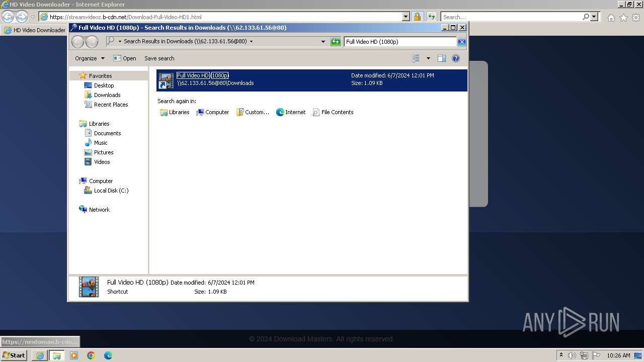The height and width of the screenshot is (362, 644).
Task: Click the details pane video thumbnail
Action: click(89, 287)
